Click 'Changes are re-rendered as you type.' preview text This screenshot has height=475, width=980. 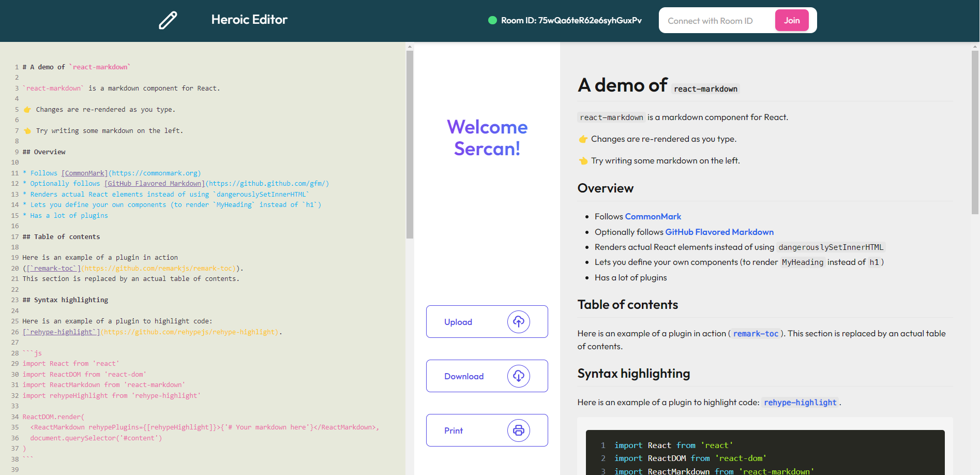pos(664,139)
